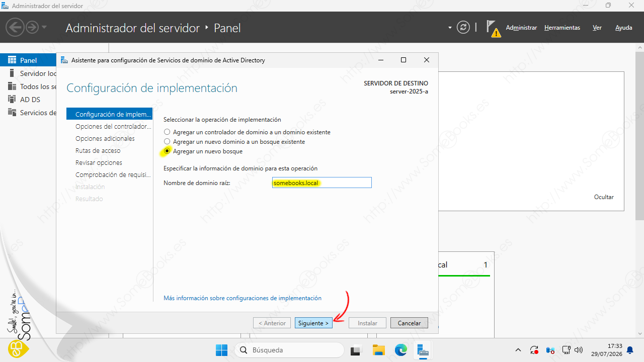Click the Nombre de dominio raíz field
Screen dimensions: 644x362
click(x=321, y=183)
